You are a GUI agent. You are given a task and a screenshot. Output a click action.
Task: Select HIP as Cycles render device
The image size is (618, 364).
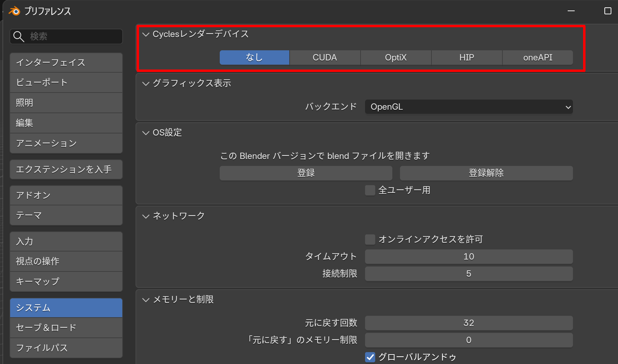(467, 58)
